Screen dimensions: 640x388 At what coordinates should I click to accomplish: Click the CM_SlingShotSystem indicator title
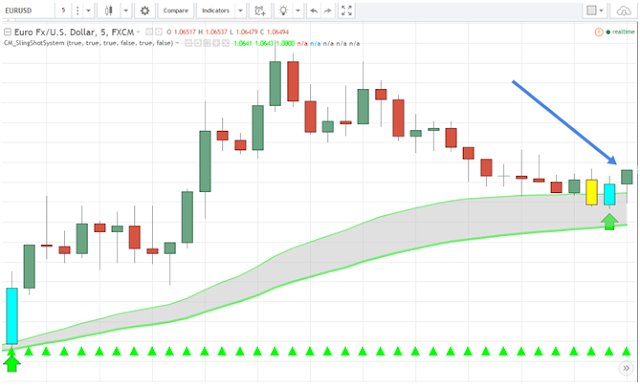tap(89, 43)
